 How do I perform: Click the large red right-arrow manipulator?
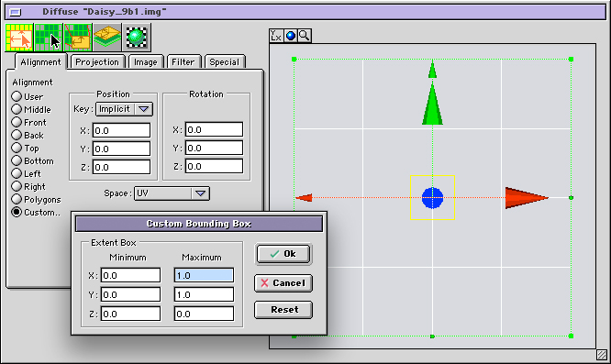point(527,198)
